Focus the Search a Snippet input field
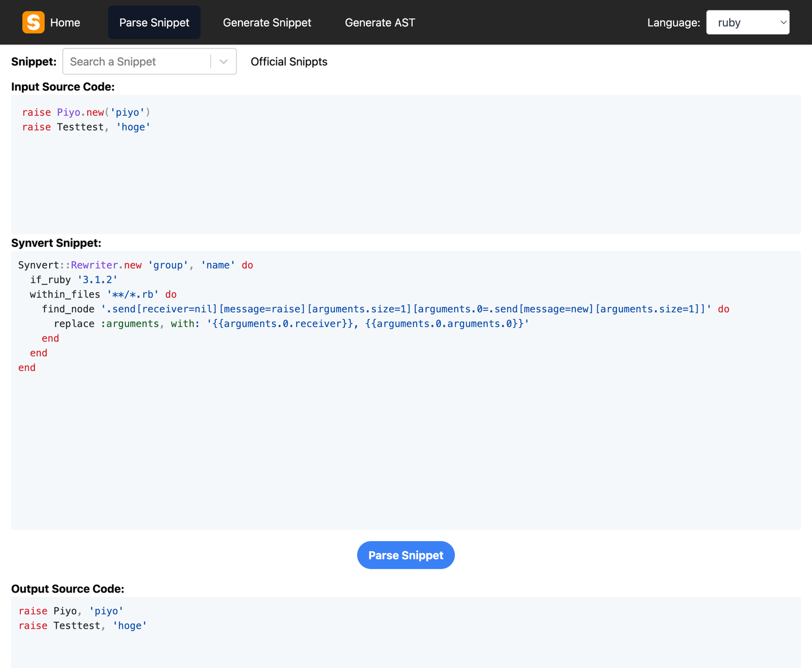The image size is (812, 668). (x=135, y=61)
